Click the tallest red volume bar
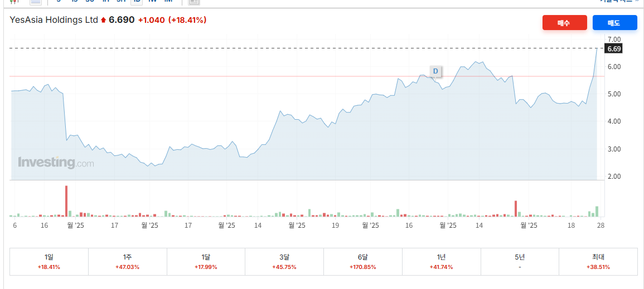 pyautogui.click(x=66, y=201)
